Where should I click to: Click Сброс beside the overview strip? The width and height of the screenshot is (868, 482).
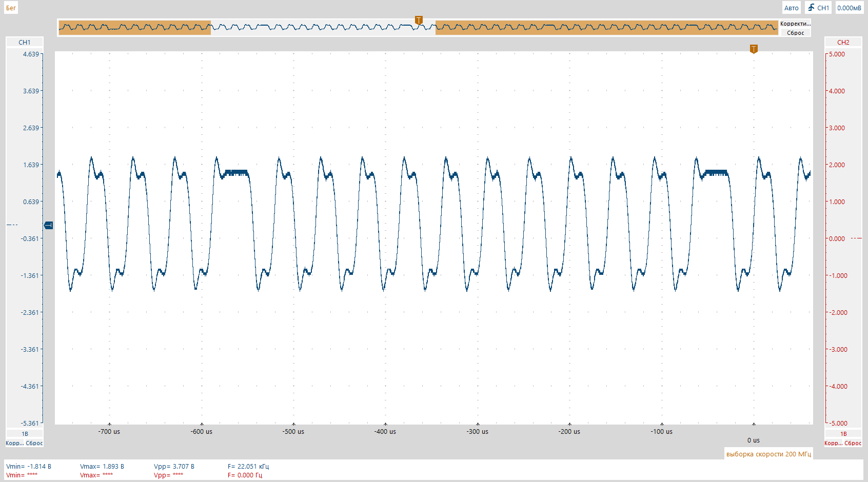coord(796,33)
